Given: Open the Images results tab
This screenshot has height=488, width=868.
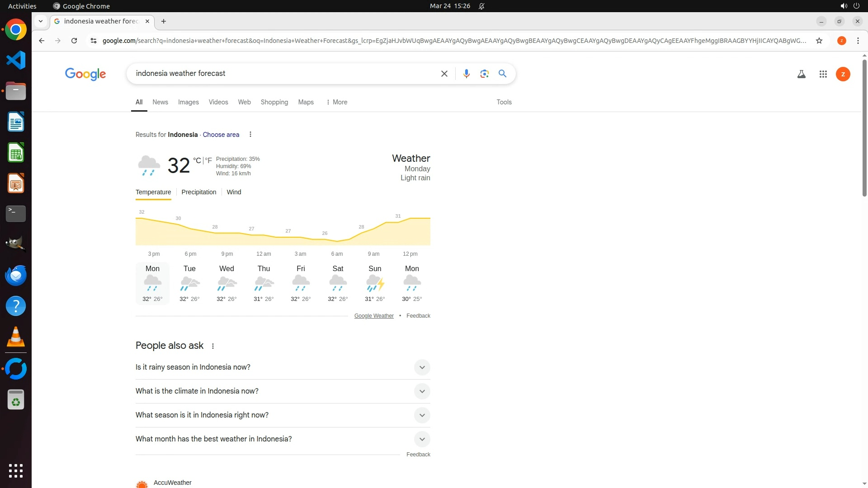Looking at the screenshot, I should coord(188,102).
